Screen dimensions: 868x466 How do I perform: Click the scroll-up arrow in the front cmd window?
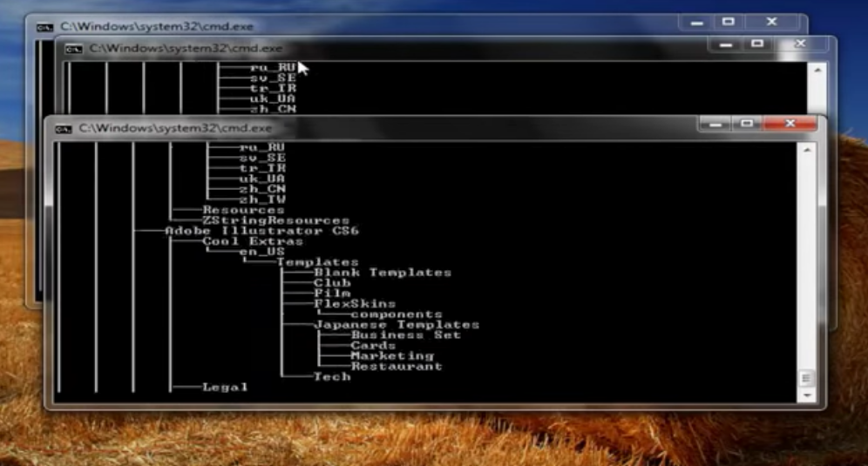[x=807, y=150]
